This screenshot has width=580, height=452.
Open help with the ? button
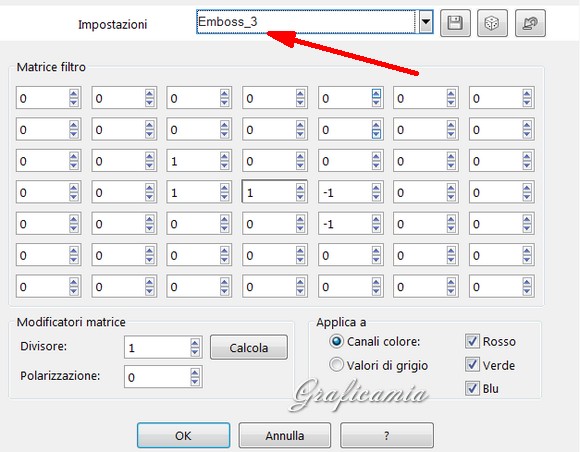(387, 435)
